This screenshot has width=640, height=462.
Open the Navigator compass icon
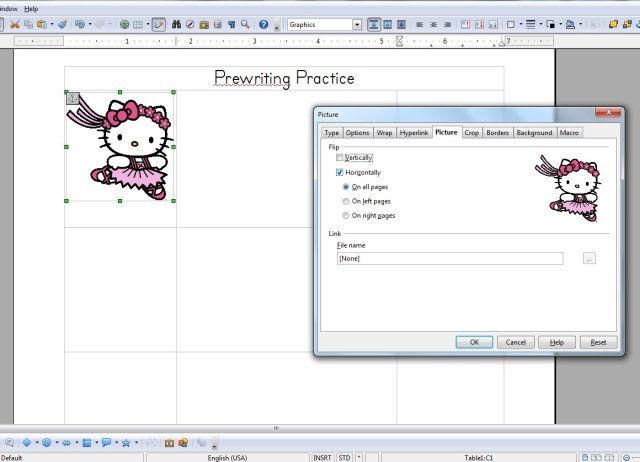(190, 24)
